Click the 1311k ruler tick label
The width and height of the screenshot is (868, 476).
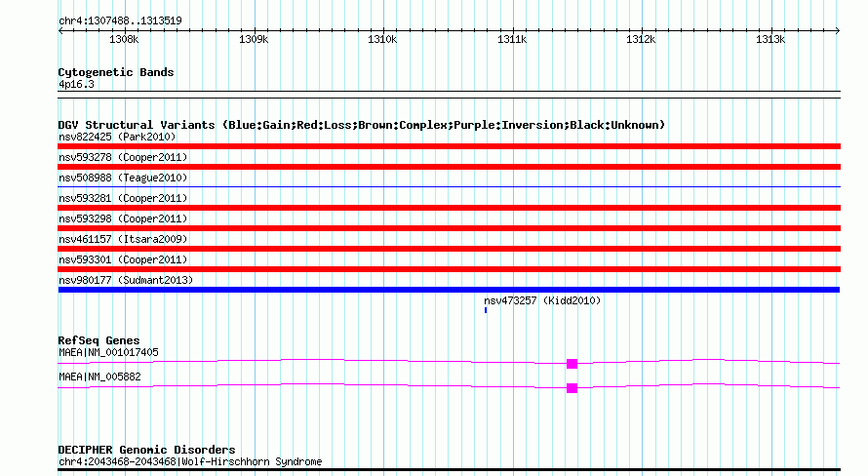512,40
